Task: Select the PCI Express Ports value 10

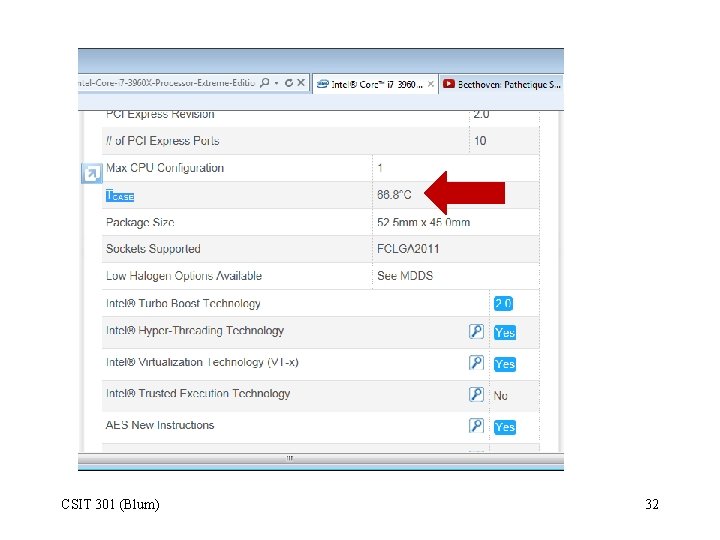Action: [480, 141]
